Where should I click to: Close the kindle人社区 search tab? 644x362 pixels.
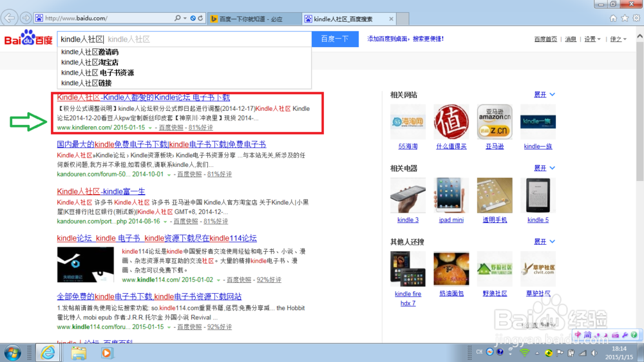(x=391, y=19)
